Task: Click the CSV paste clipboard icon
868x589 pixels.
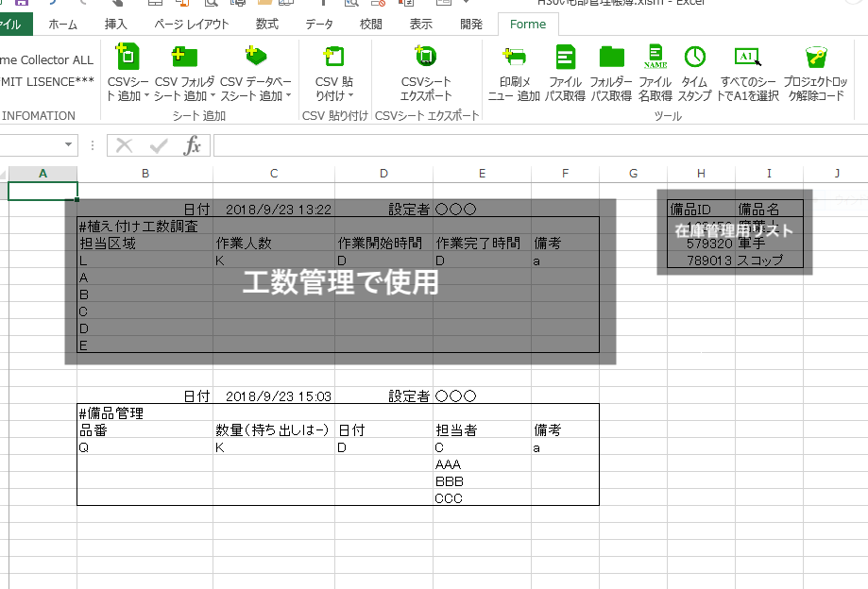Action: click(333, 56)
